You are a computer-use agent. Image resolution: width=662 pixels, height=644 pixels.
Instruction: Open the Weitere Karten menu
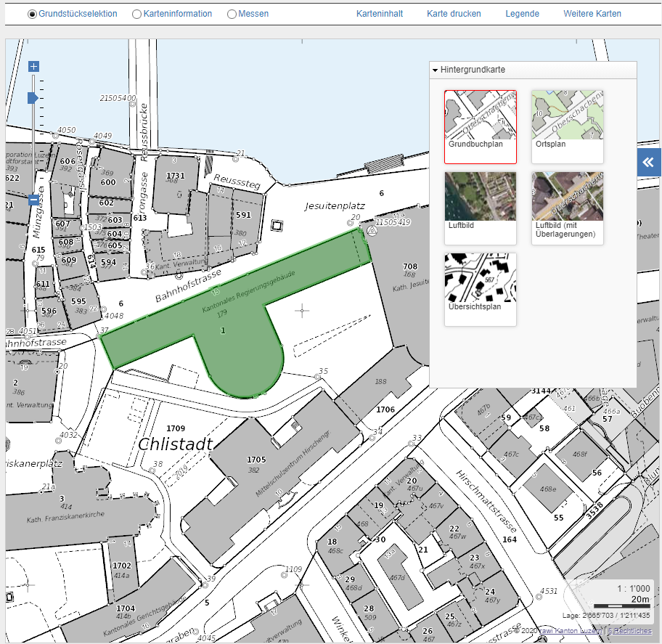pyautogui.click(x=592, y=14)
